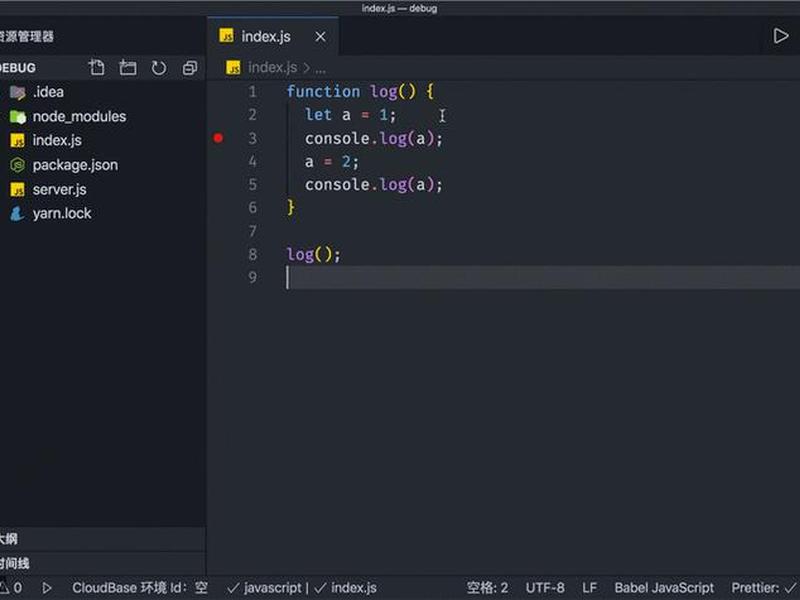Click the New File icon in explorer header

(x=96, y=67)
